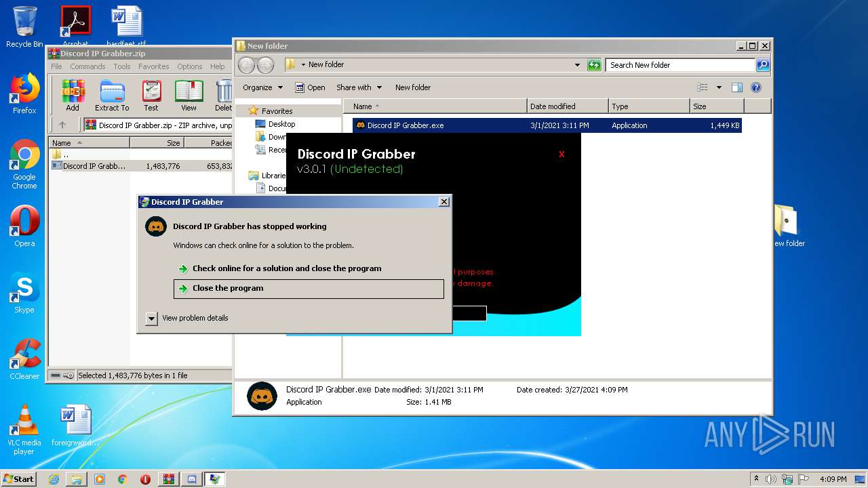Image resolution: width=868 pixels, height=488 pixels.
Task: Click the Start button
Action: click(19, 479)
